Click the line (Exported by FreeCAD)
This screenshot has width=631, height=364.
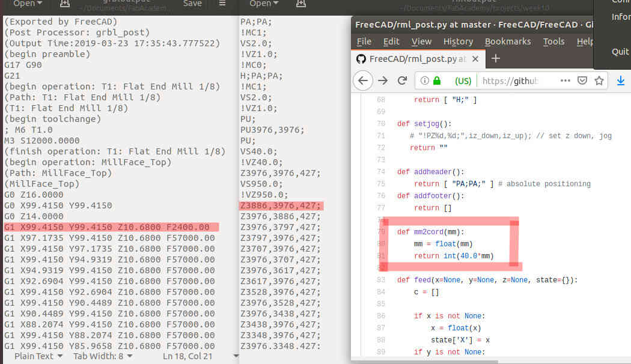tap(61, 22)
